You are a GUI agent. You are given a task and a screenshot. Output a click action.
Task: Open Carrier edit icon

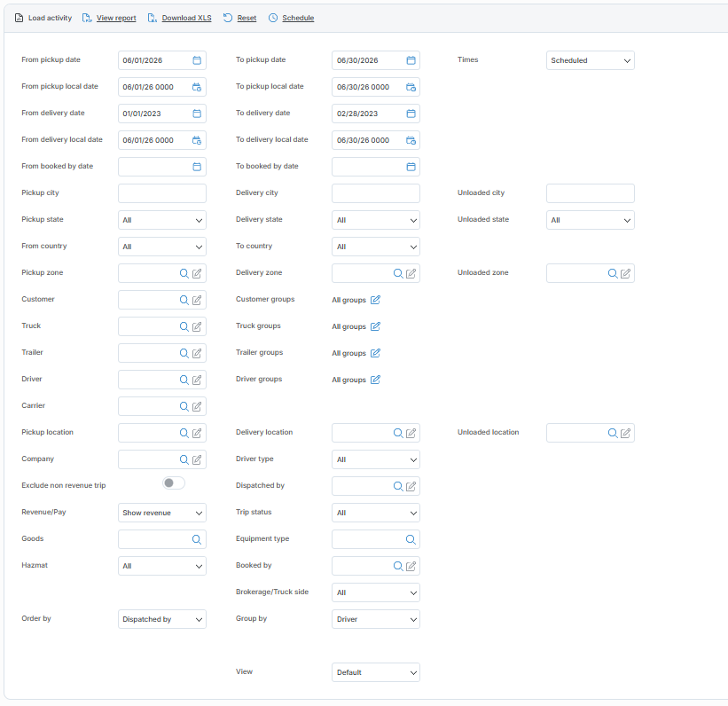click(197, 406)
